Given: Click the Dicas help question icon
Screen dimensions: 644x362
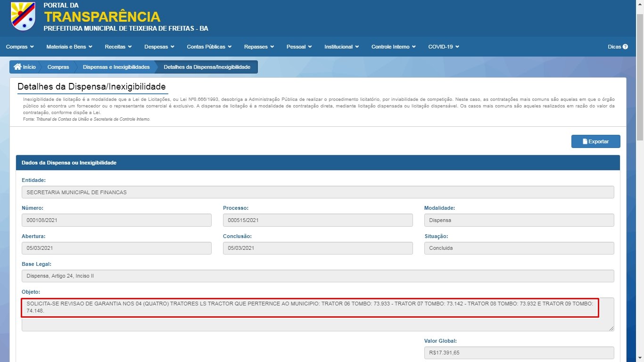Looking at the screenshot, I should [x=625, y=47].
